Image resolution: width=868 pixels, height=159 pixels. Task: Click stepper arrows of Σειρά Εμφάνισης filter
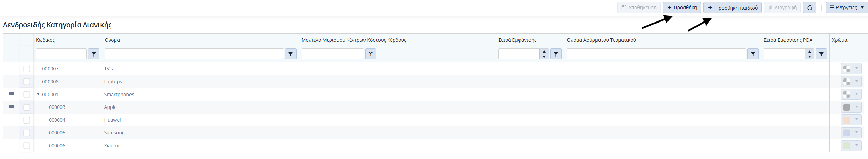[544, 54]
